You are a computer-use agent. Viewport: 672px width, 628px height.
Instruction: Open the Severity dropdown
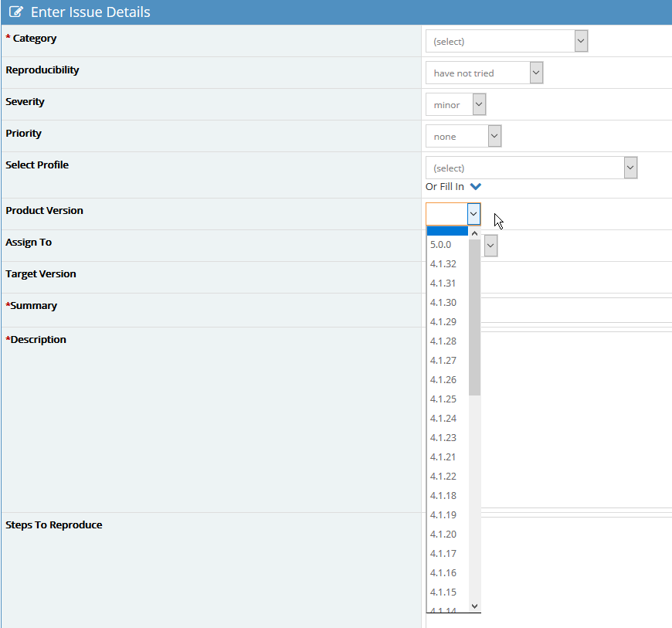pyautogui.click(x=456, y=105)
